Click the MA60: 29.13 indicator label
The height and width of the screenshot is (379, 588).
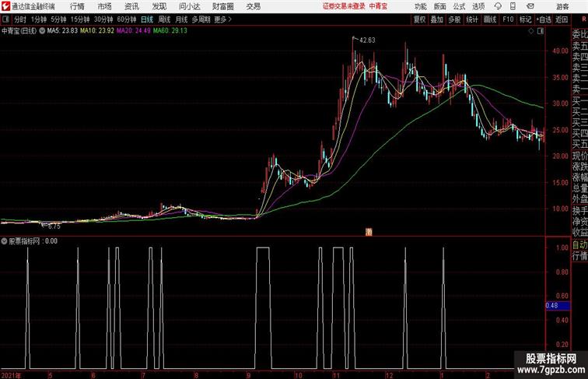[x=170, y=31]
